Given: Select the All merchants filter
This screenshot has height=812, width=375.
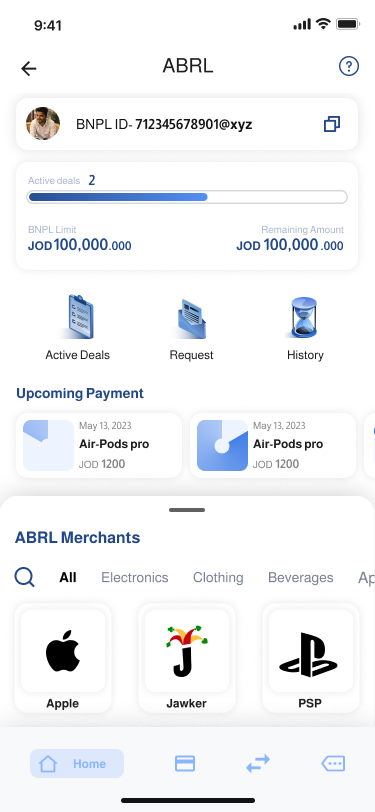Looking at the screenshot, I should pos(68,577).
